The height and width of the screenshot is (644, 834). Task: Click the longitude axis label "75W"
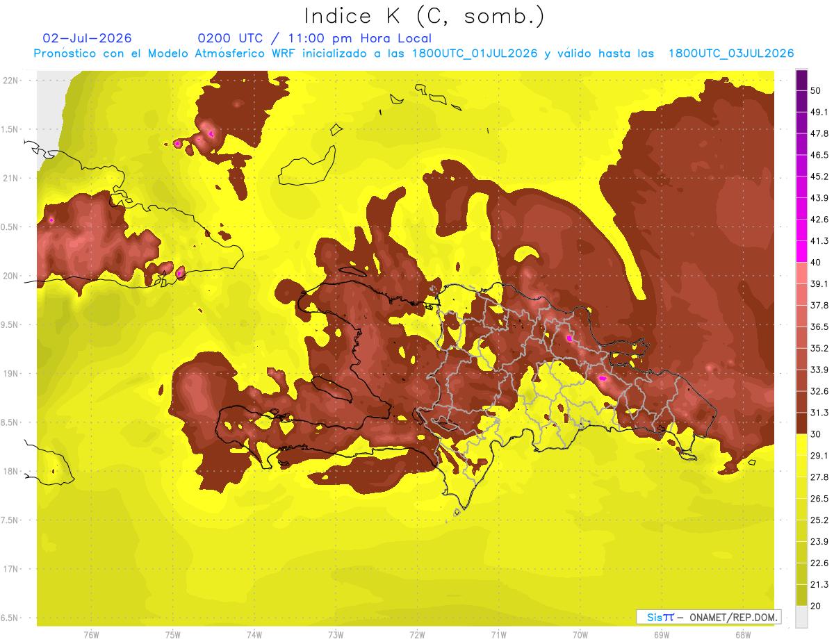172,634
